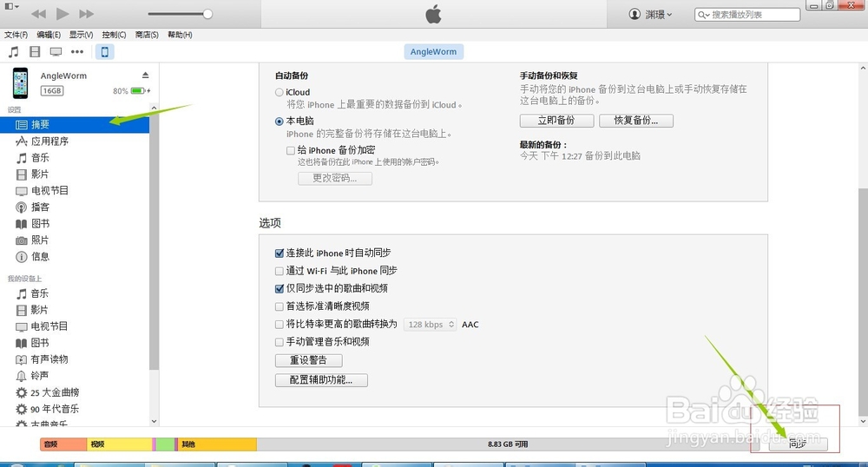Click the sidebar scroll-down arrow
The height and width of the screenshot is (467, 868).
click(x=154, y=421)
